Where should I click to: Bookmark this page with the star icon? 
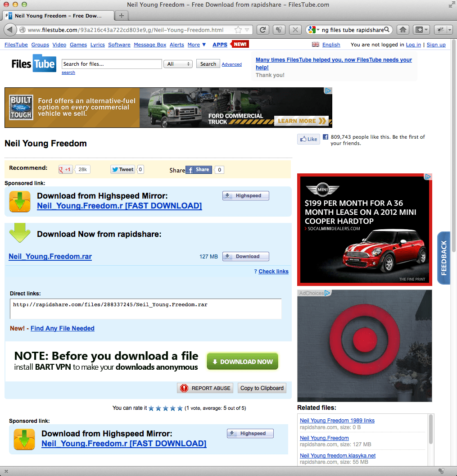click(x=238, y=30)
